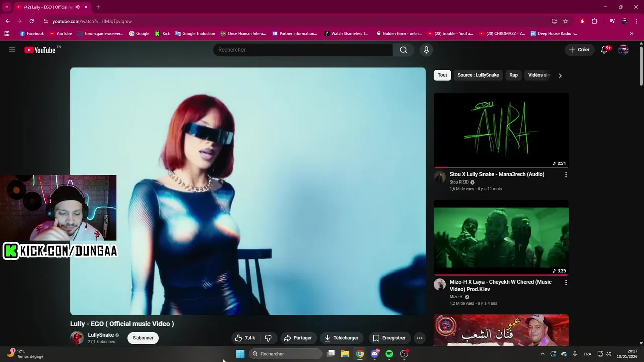This screenshot has width=644, height=362.
Task: Open OBS Studio from the taskbar
Action: [404, 354]
